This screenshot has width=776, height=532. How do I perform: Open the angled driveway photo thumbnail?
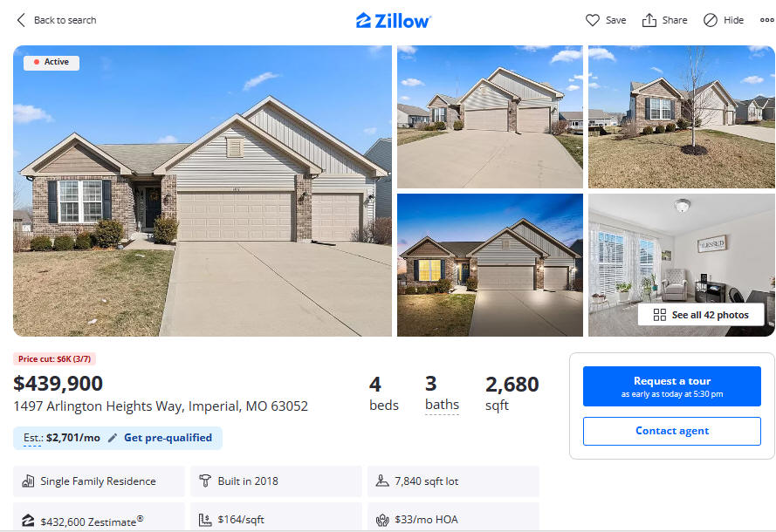[x=490, y=117]
